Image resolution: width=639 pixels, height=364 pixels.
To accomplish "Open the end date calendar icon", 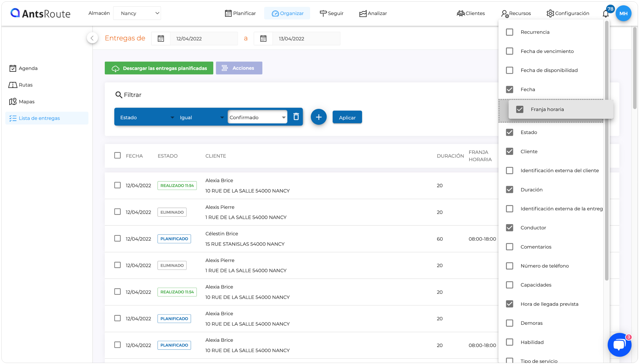I will click(263, 39).
